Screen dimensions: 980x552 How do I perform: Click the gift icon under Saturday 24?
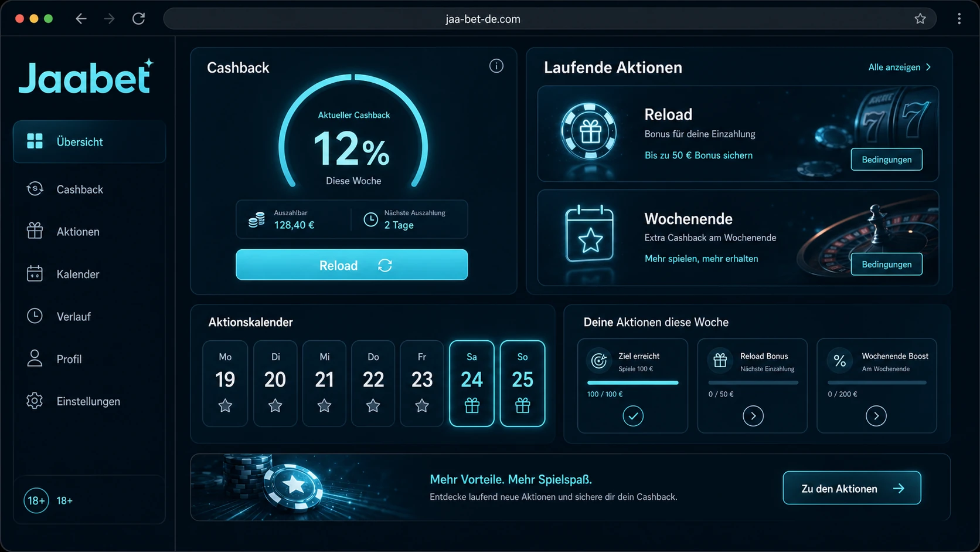point(472,405)
